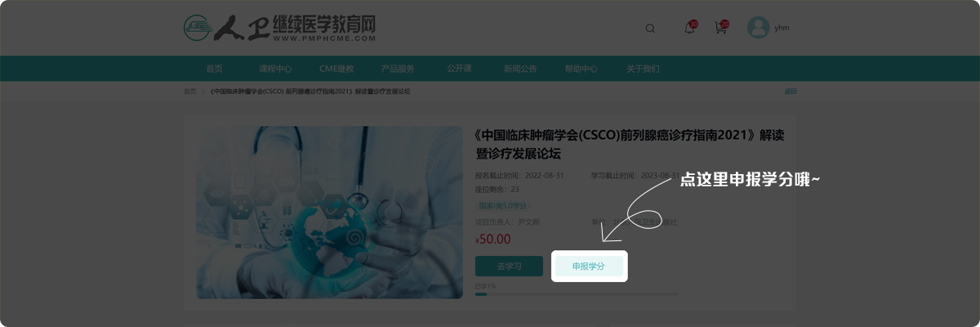Click the 返回 link at right
Image resolution: width=980 pixels, height=327 pixels.
(x=791, y=92)
